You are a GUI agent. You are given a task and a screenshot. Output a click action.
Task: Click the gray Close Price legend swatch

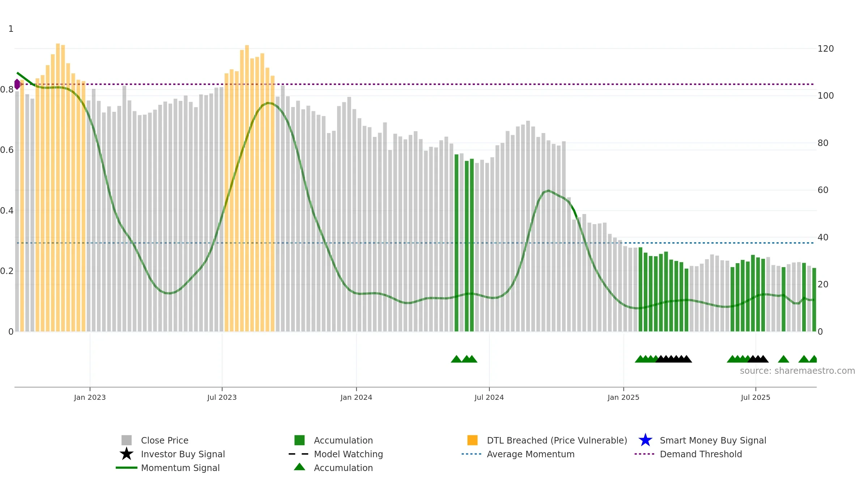point(127,440)
